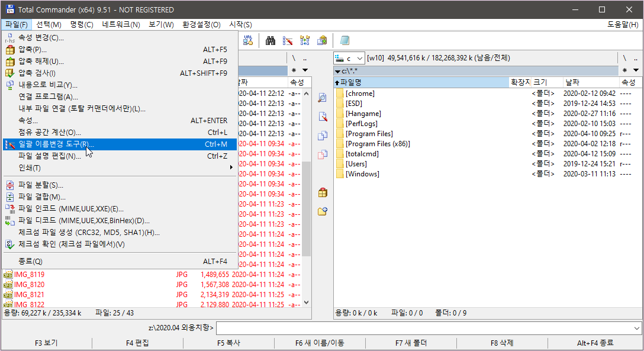Open the 도움말(H) menu
Viewport: 644px width, 351px height.
click(623, 25)
